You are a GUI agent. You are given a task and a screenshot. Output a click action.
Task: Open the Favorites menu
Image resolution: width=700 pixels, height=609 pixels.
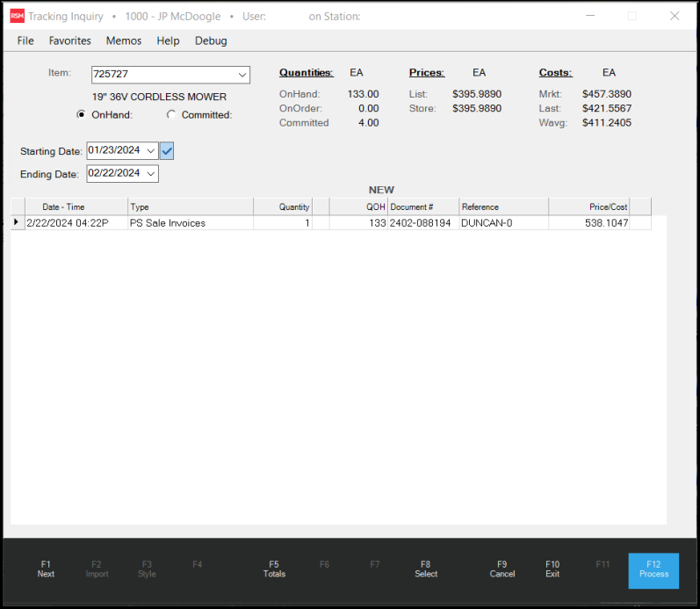click(x=69, y=40)
